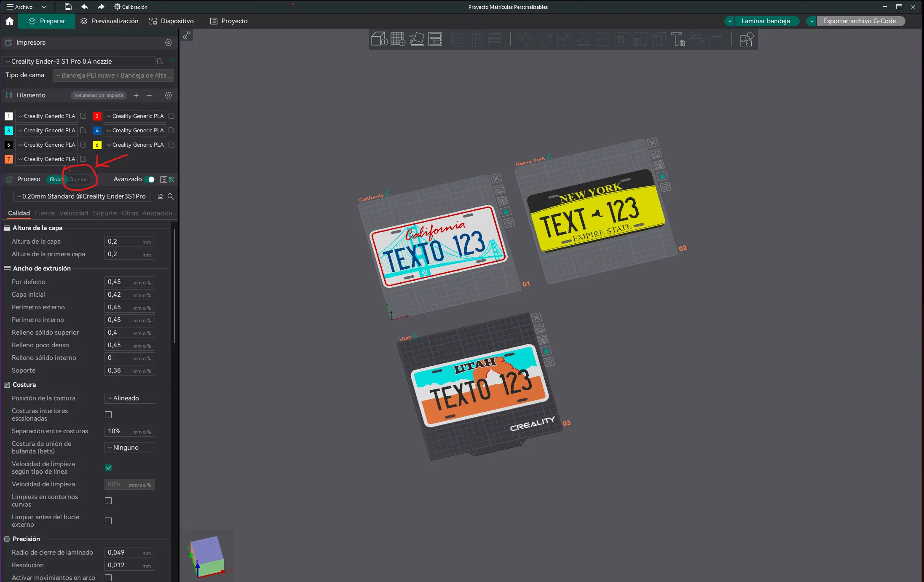
Task: Search process settings with magnifier icon
Action: click(x=171, y=196)
